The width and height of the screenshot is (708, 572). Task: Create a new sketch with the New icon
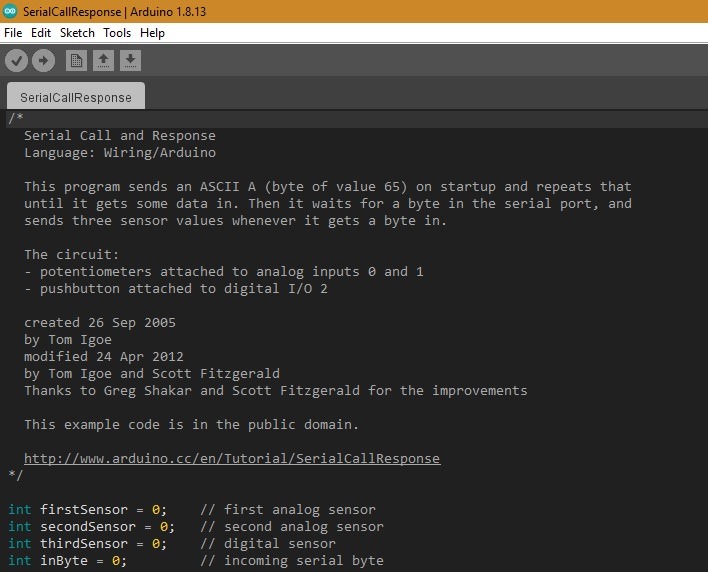pyautogui.click(x=76, y=60)
